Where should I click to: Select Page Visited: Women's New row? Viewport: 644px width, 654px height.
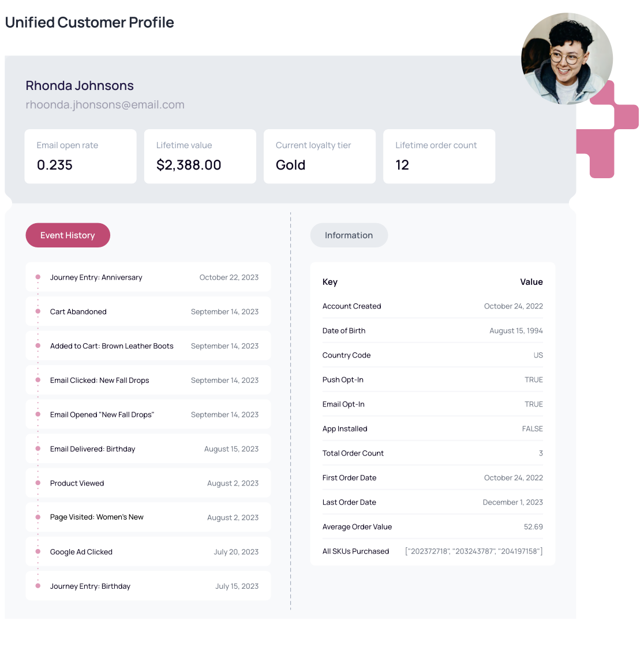coord(148,517)
